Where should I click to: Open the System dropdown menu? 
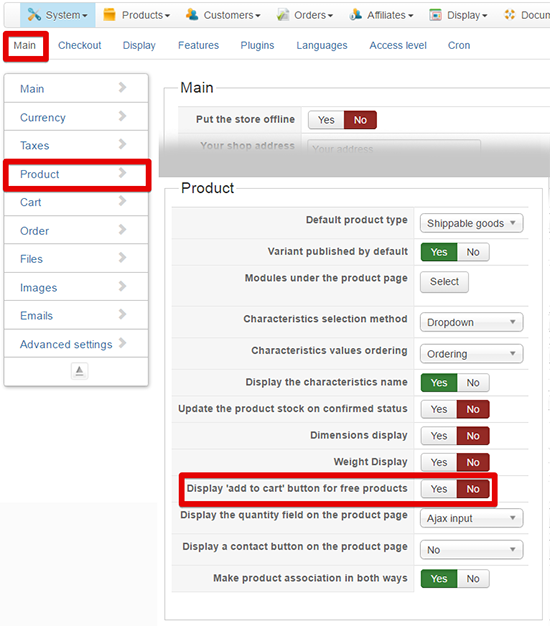click(58, 15)
